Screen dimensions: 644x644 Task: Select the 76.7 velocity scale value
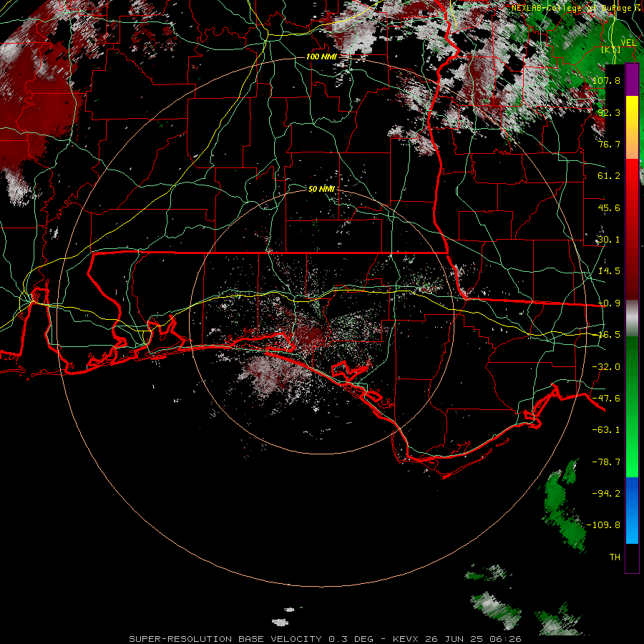pos(609,144)
